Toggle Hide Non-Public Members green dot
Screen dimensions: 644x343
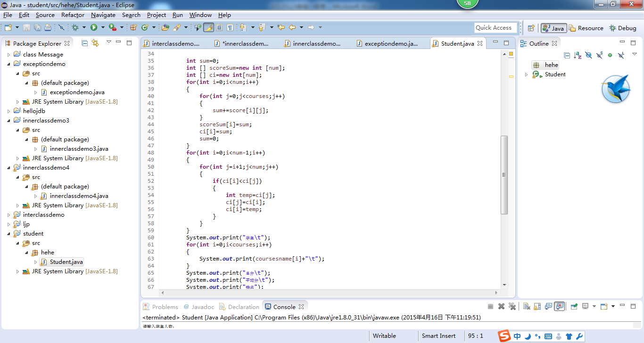pos(610,55)
